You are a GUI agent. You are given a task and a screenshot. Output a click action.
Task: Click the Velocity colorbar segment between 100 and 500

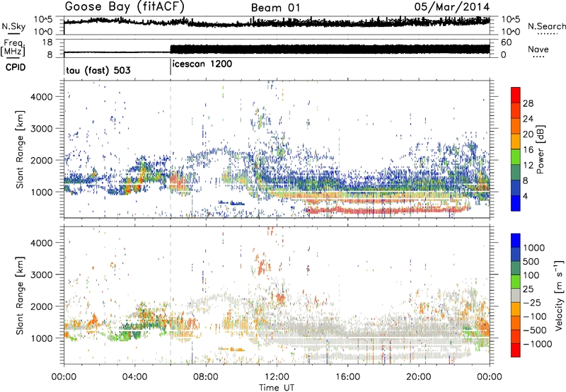pos(516,268)
